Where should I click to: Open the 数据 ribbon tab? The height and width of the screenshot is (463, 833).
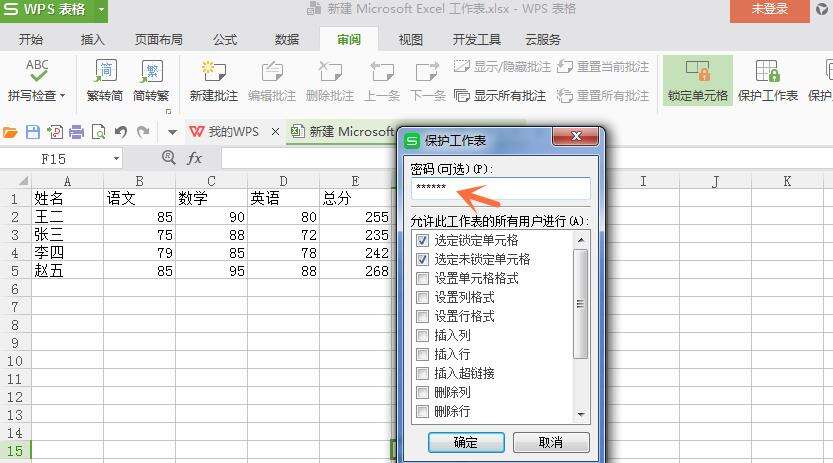[287, 39]
